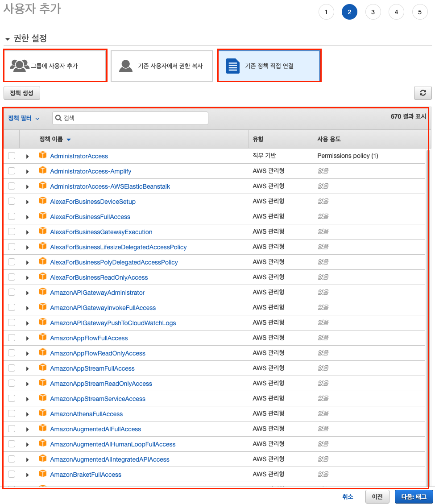
Task: Select the 기존 정책 직접 연결 option
Action: (269, 66)
